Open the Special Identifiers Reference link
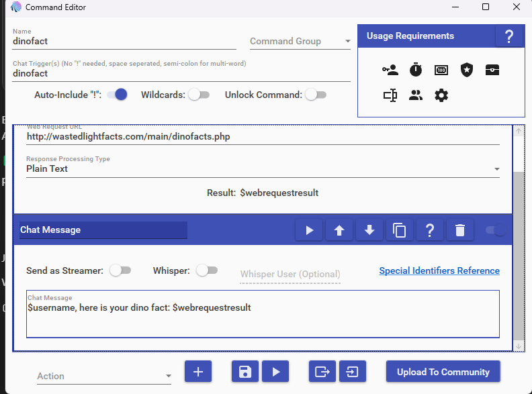532x394 pixels. click(x=439, y=270)
